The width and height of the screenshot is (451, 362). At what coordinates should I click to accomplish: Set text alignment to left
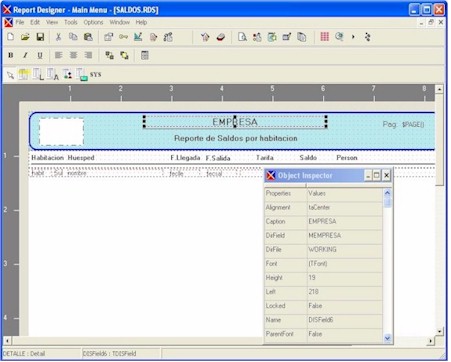59,55
